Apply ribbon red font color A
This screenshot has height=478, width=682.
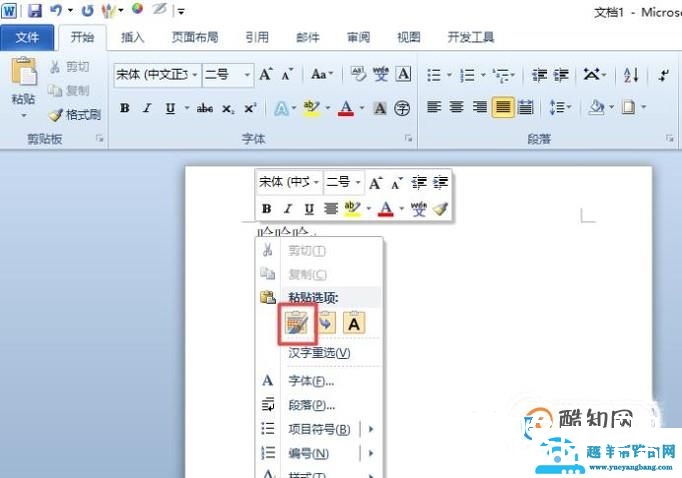coord(346,108)
